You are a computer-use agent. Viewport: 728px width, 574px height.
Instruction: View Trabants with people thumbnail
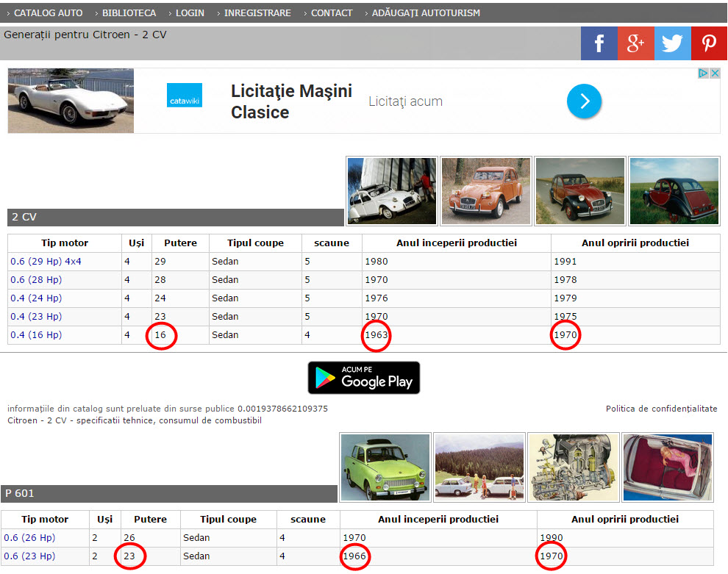pos(479,467)
